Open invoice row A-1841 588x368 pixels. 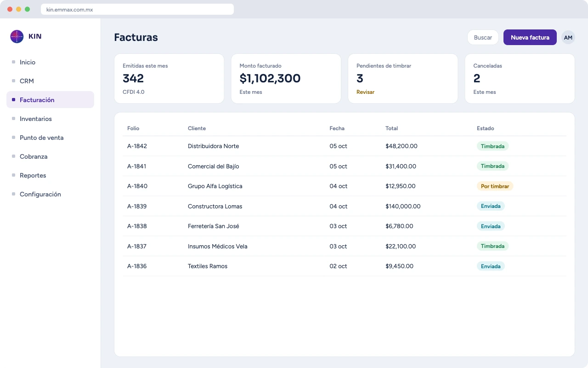pos(345,166)
